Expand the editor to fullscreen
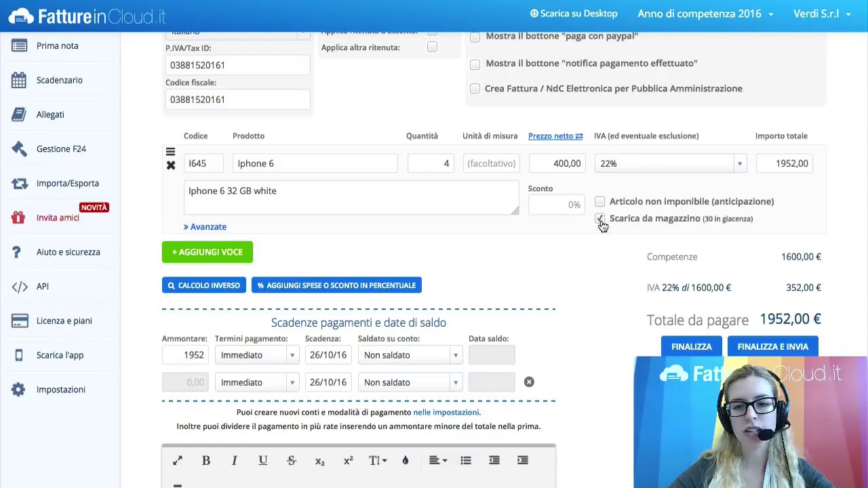The width and height of the screenshot is (868, 488). click(178, 460)
